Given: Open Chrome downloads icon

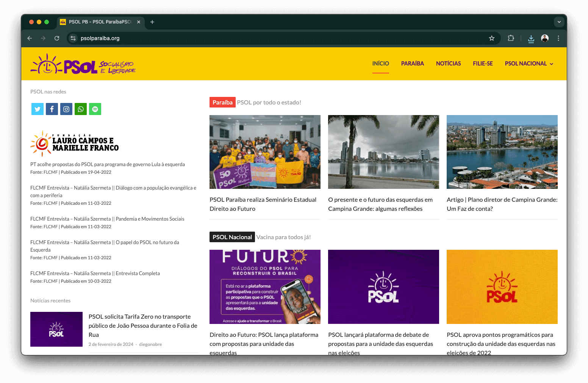Looking at the screenshot, I should [x=531, y=38].
